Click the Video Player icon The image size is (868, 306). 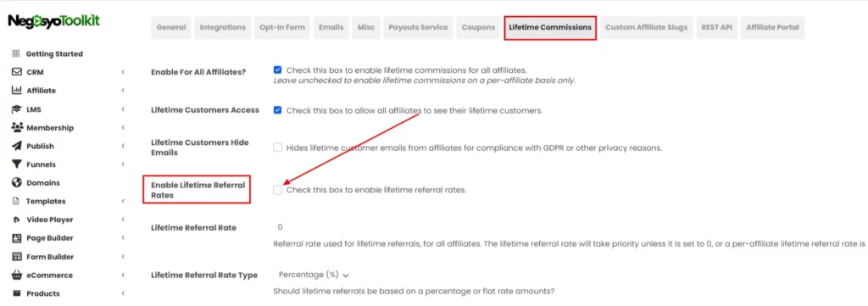[16, 220]
